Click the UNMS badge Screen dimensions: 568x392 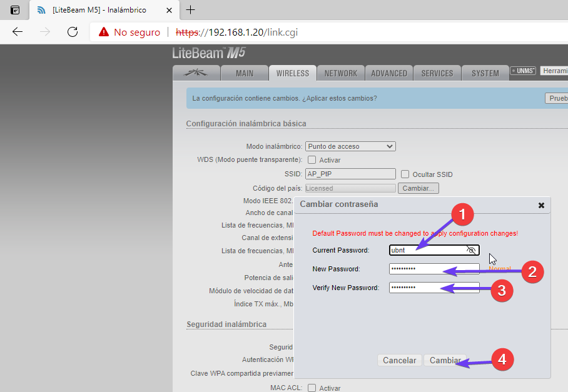pos(523,71)
